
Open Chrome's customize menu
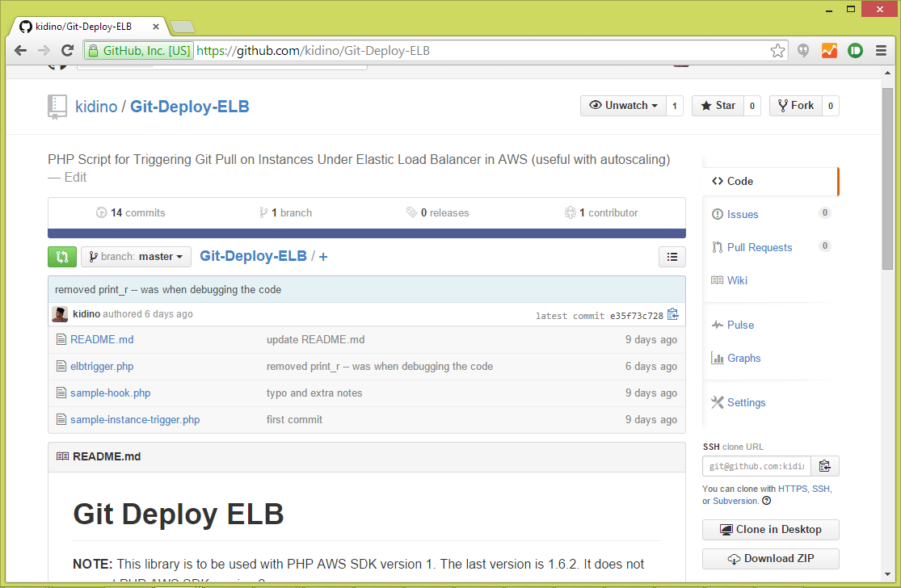[882, 50]
